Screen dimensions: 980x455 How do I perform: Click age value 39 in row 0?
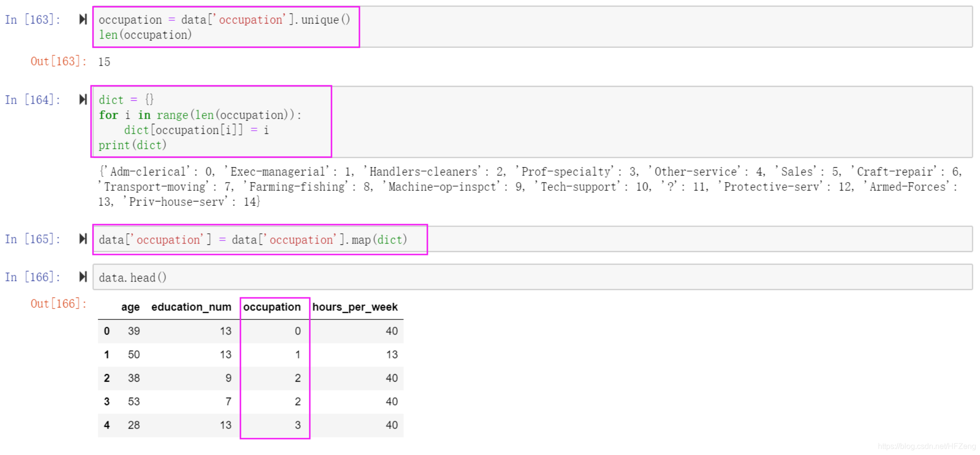[134, 331]
